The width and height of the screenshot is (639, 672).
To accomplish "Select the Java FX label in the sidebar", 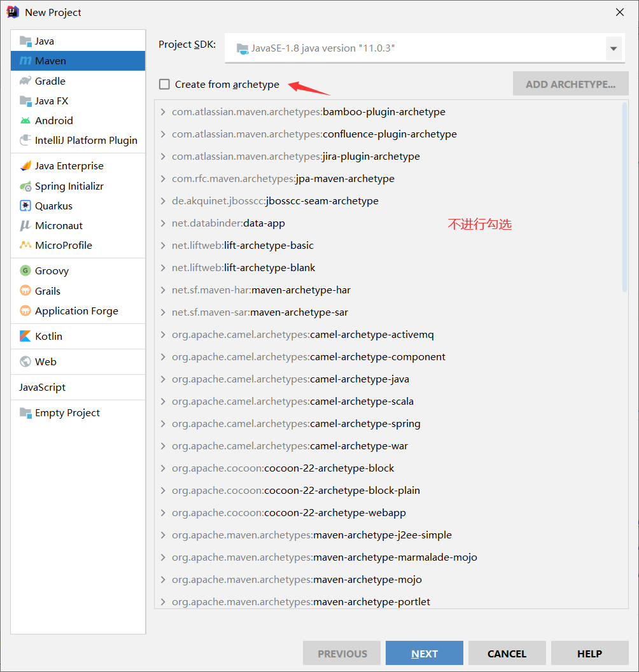I will coord(52,101).
